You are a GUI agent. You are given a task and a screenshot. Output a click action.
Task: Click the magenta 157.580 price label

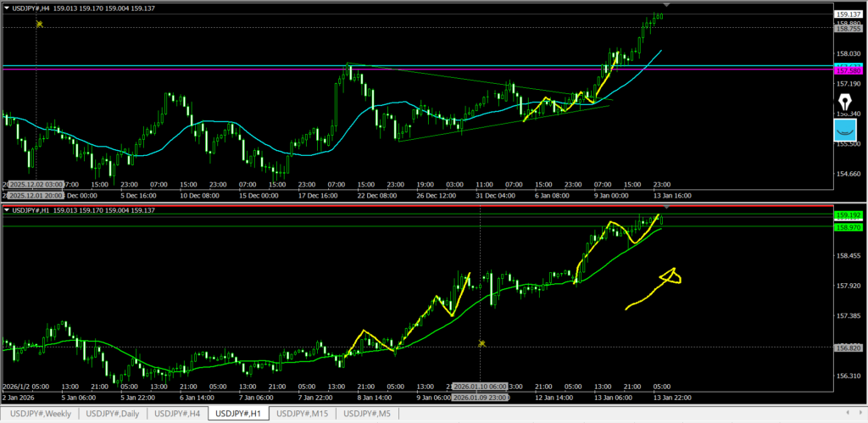tap(849, 70)
